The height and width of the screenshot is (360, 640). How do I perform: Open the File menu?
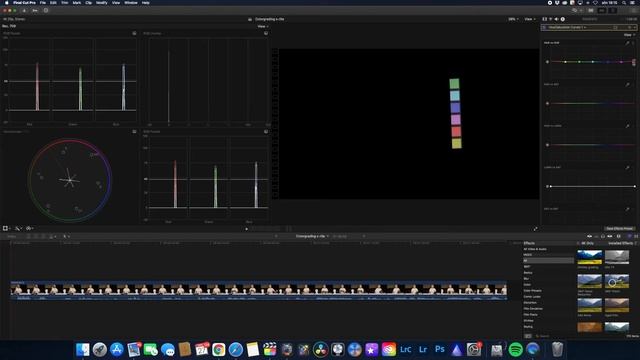(x=42, y=2)
